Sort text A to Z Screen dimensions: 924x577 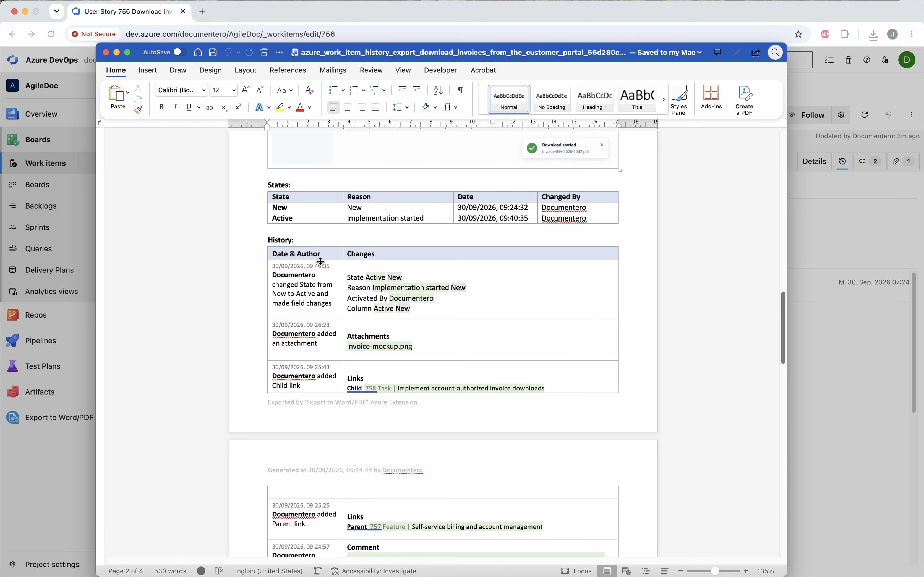(438, 90)
